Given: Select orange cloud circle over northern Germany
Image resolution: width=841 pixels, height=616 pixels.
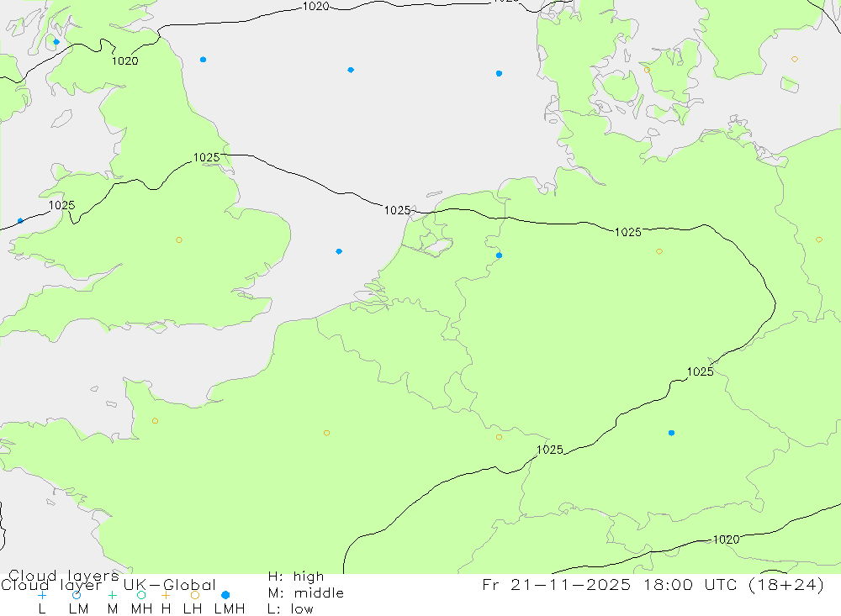Looking at the screenshot, I should point(659,251).
